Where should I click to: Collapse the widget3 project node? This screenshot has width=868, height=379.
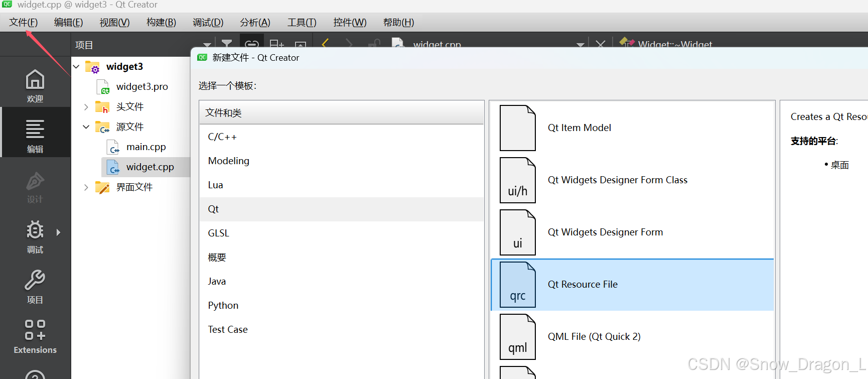point(76,66)
